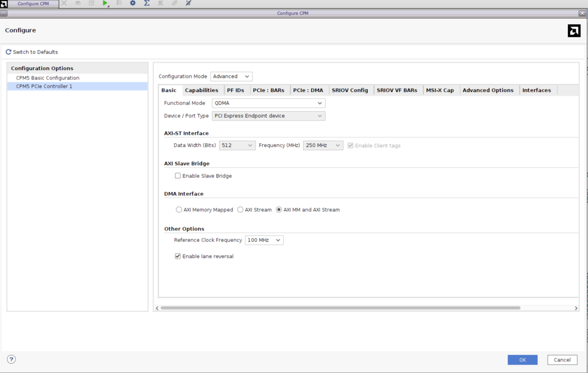
Task: Click the application logo at top left corner
Action: click(x=4, y=3)
